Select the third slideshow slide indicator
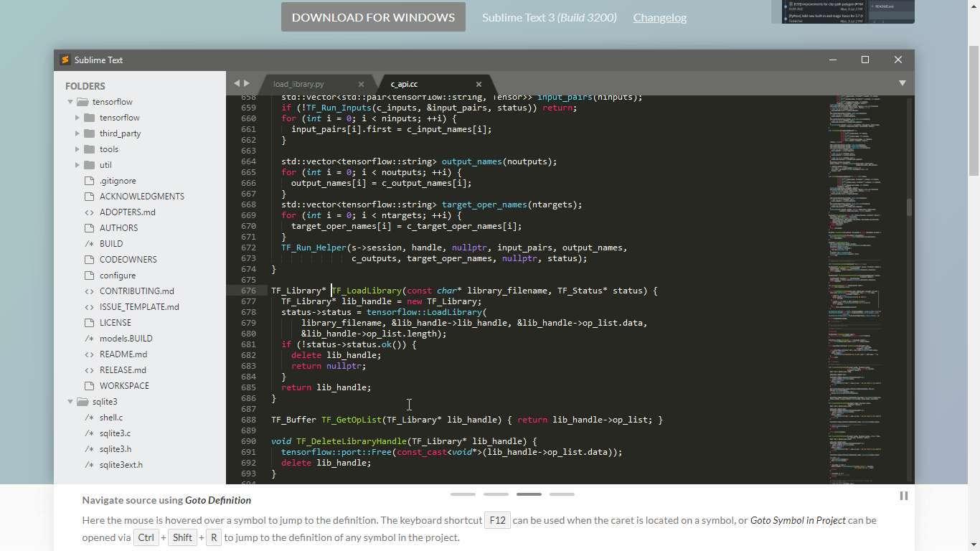The width and height of the screenshot is (980, 551). pyautogui.click(x=529, y=494)
